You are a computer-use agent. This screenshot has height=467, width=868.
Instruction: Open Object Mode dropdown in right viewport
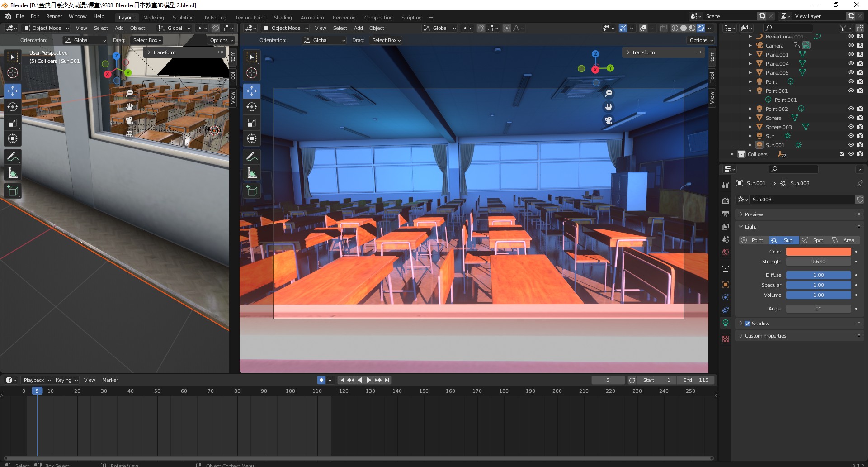[286, 28]
